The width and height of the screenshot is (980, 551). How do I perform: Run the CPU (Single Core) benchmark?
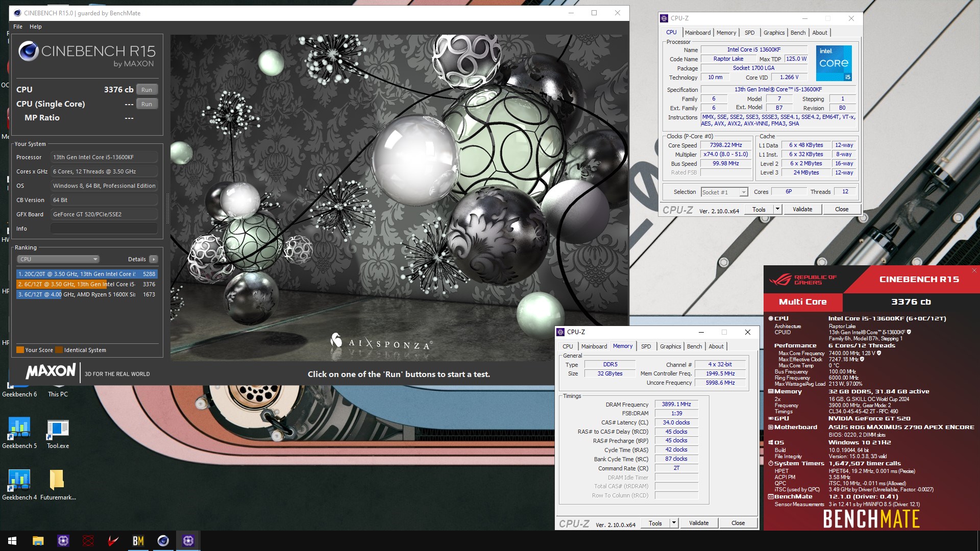coord(147,104)
